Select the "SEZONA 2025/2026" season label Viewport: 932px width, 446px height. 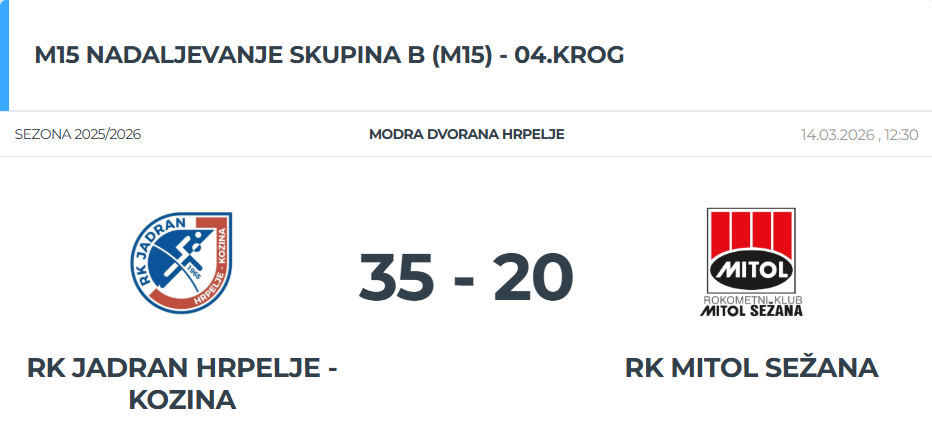78,134
